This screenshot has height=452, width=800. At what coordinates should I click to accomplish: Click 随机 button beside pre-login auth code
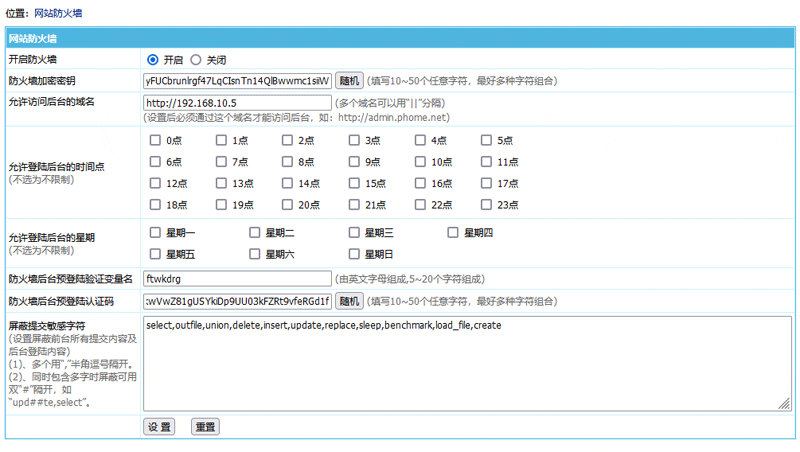[x=348, y=300]
